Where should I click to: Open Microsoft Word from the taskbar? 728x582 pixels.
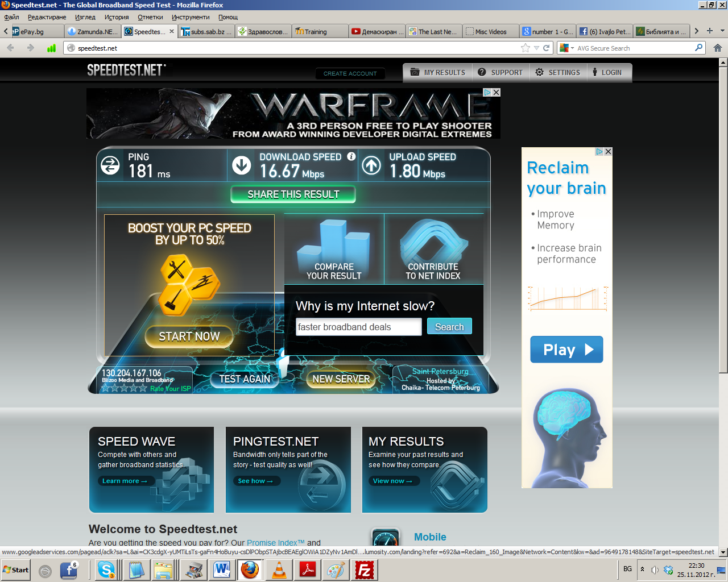221,569
